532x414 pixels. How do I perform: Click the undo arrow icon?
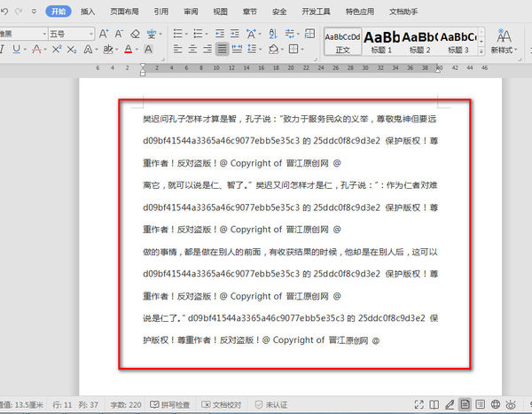(x=4, y=12)
